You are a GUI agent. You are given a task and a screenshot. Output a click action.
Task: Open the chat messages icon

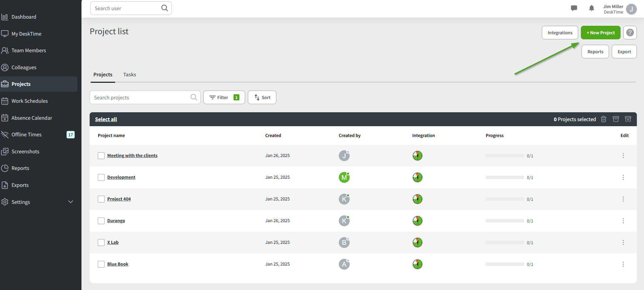point(574,8)
